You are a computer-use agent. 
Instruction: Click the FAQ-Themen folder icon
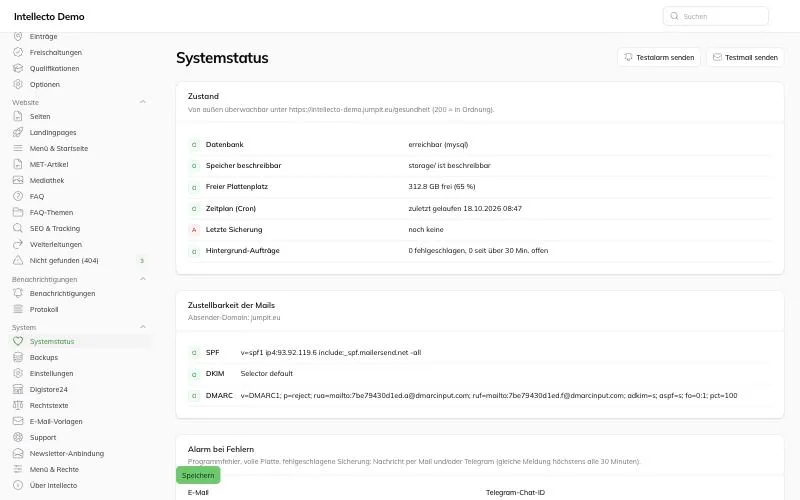tap(18, 212)
